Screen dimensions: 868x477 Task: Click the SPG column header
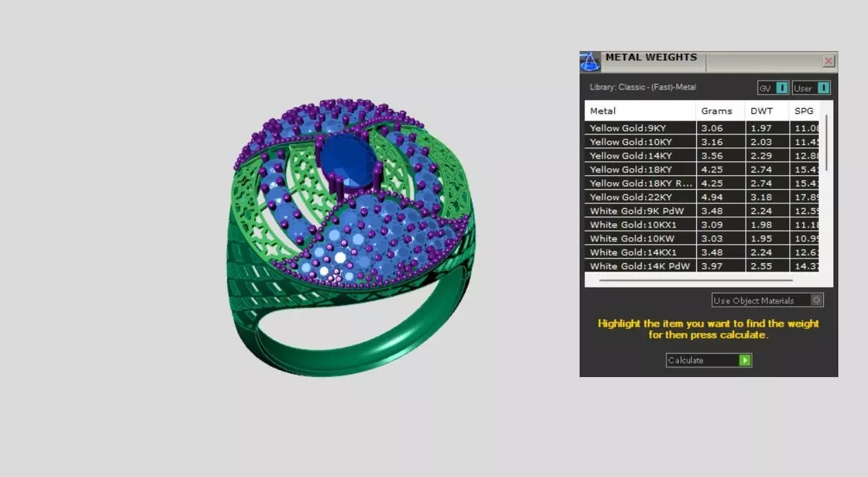[x=805, y=111]
